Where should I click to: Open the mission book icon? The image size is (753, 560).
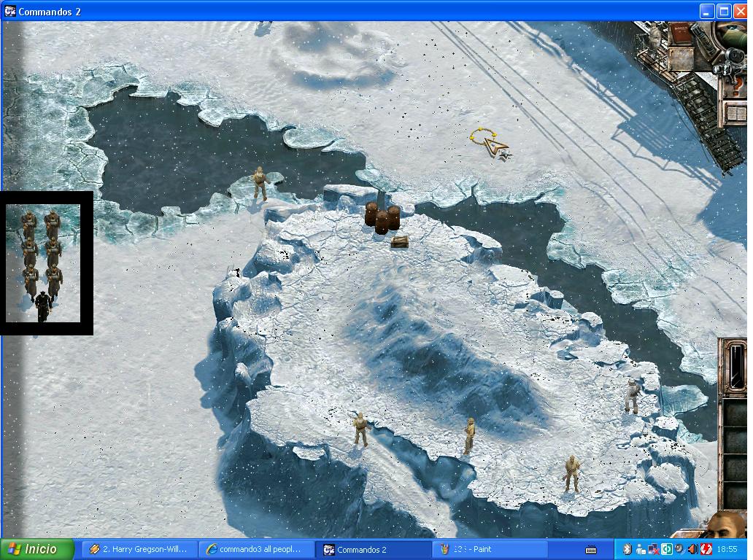click(x=735, y=113)
